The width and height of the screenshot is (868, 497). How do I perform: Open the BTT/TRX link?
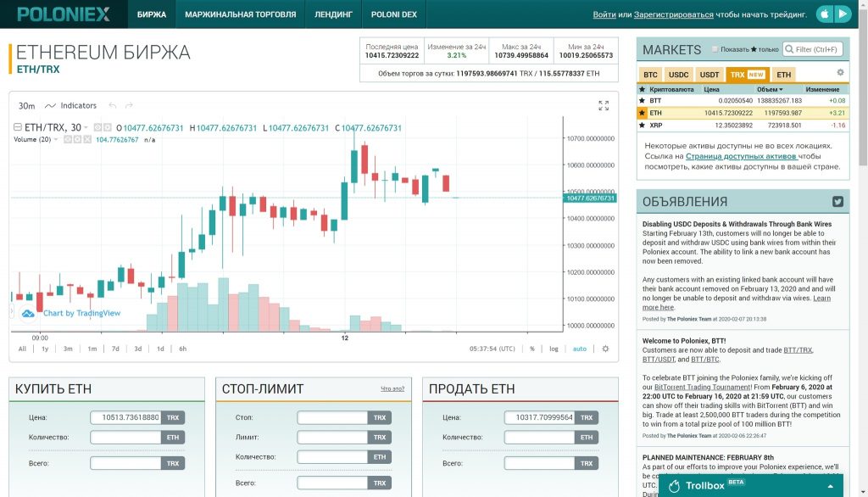pos(798,350)
